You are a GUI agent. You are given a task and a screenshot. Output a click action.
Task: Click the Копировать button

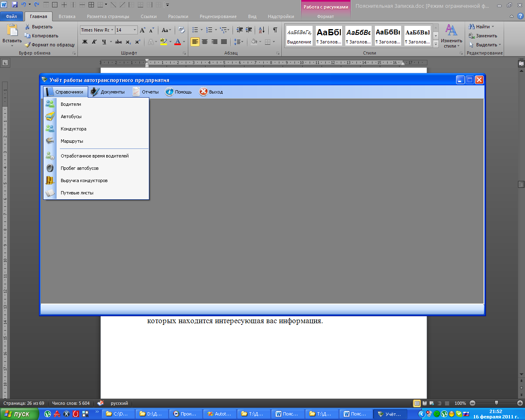pyautogui.click(x=41, y=36)
